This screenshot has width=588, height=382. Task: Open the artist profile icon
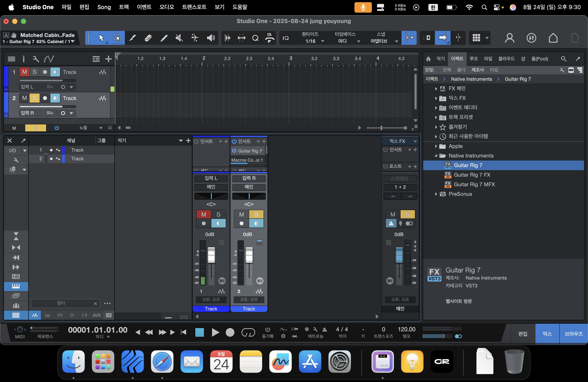(509, 38)
